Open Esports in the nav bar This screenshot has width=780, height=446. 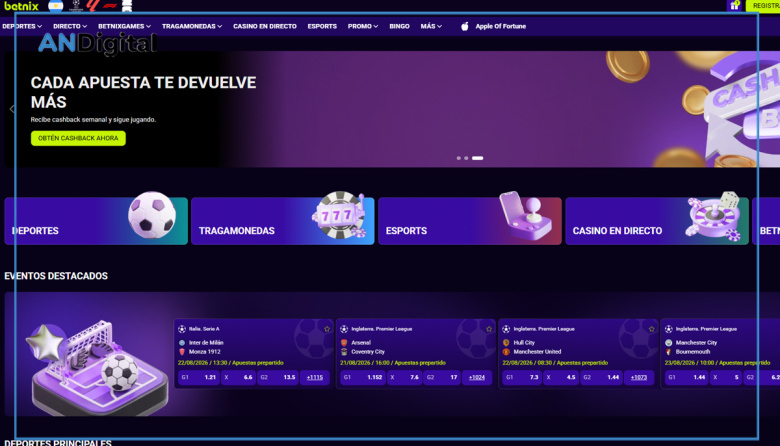tap(322, 26)
